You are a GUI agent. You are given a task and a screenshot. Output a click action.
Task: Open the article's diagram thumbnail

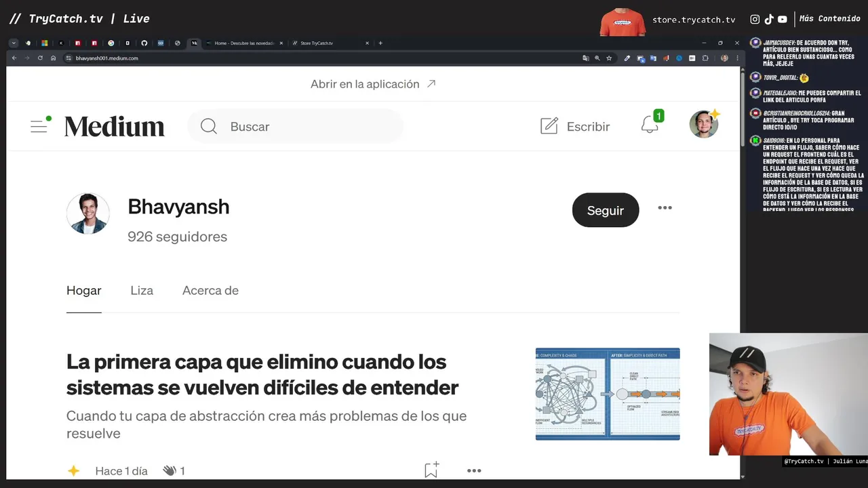click(608, 394)
